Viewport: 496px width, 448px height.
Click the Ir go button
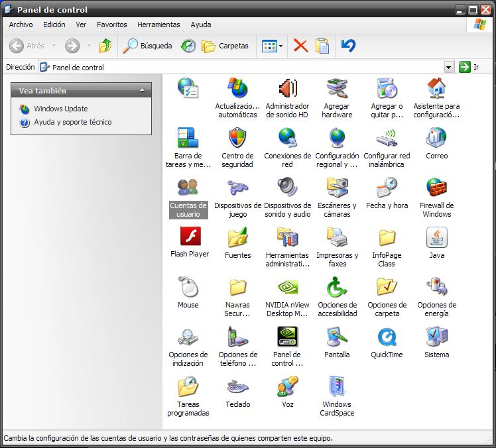pyautogui.click(x=469, y=67)
